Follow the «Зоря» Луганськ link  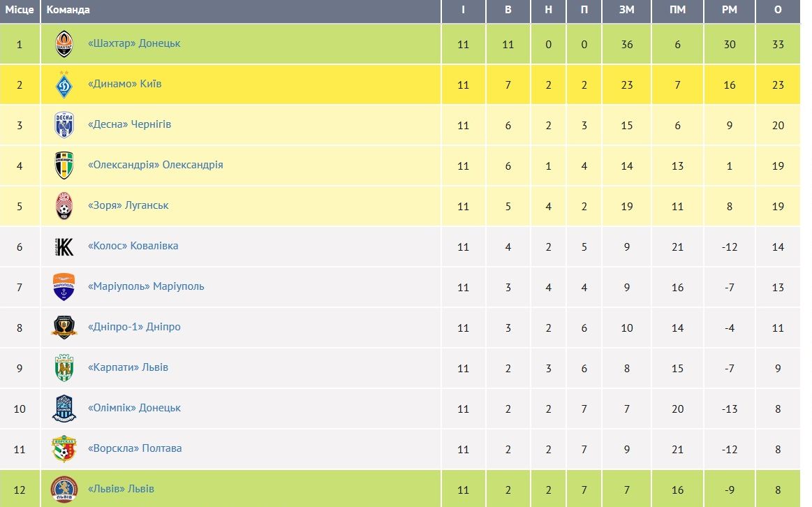coord(128,205)
